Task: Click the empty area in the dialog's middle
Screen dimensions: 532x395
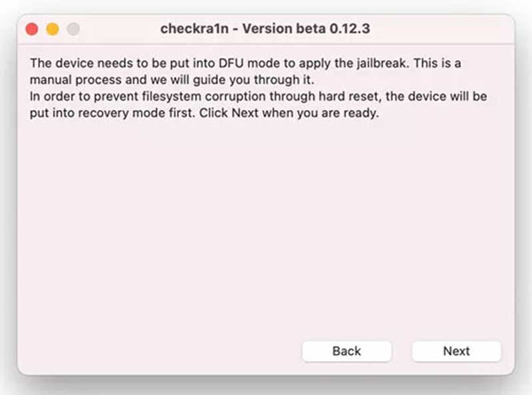Action: pos(266,222)
